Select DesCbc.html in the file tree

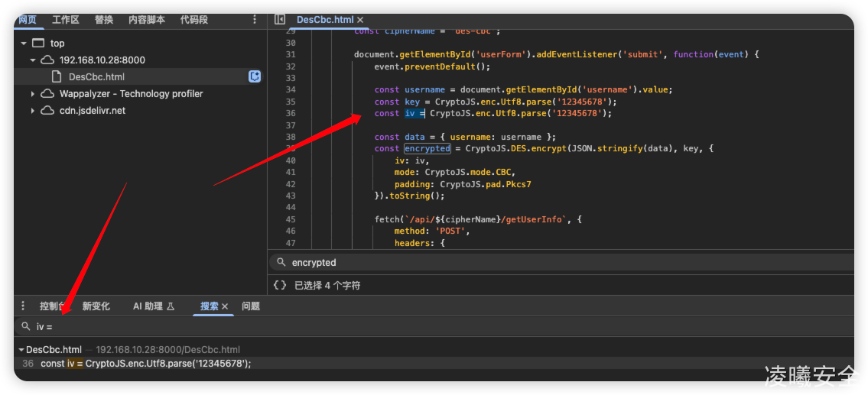96,76
